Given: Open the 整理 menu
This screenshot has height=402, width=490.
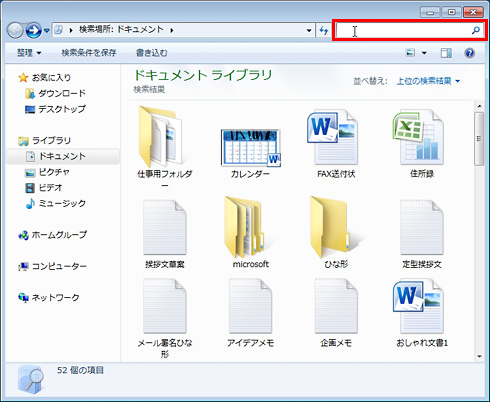Looking at the screenshot, I should pos(29,53).
